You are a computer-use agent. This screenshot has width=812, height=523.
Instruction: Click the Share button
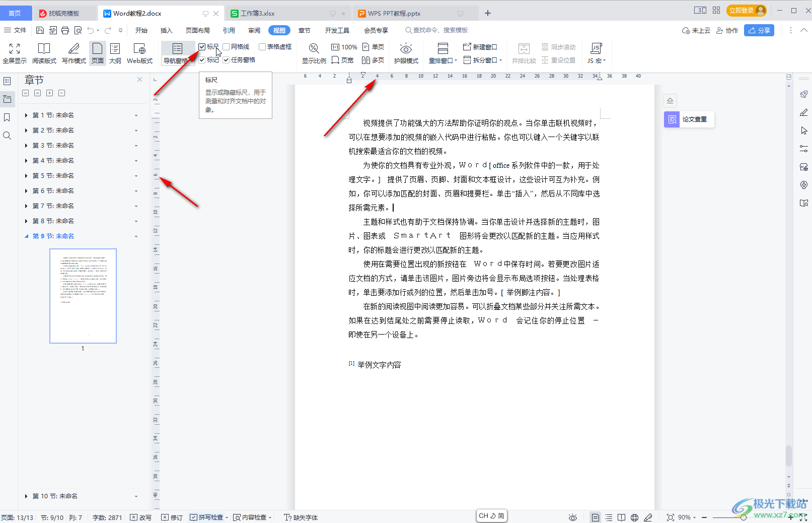coord(759,30)
